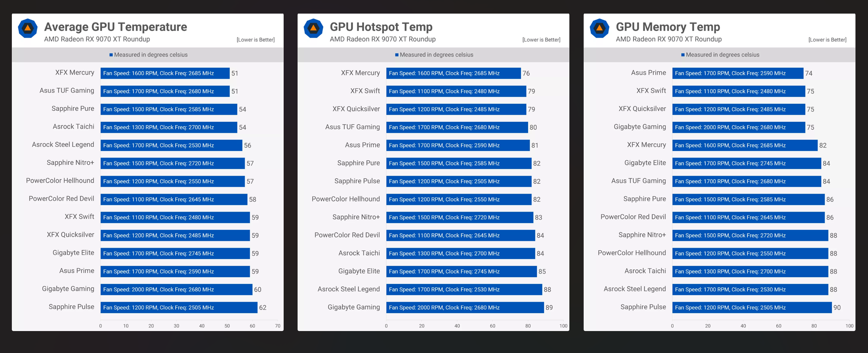Click the axis value 70 in Average GPU Temperature chart

coord(278,326)
